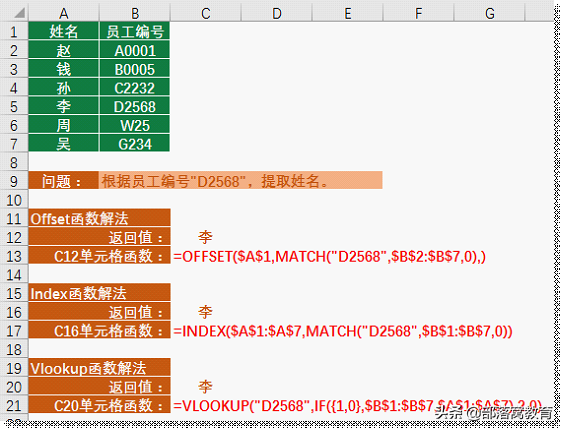Select cell containing C2232
The height and width of the screenshot is (432, 565).
click(134, 87)
